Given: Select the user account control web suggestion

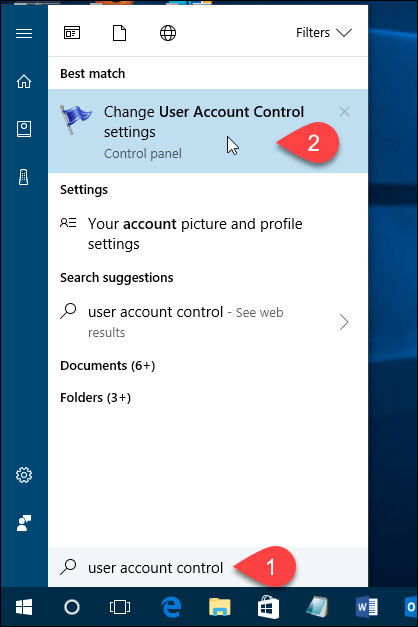Looking at the screenshot, I should coord(200,322).
